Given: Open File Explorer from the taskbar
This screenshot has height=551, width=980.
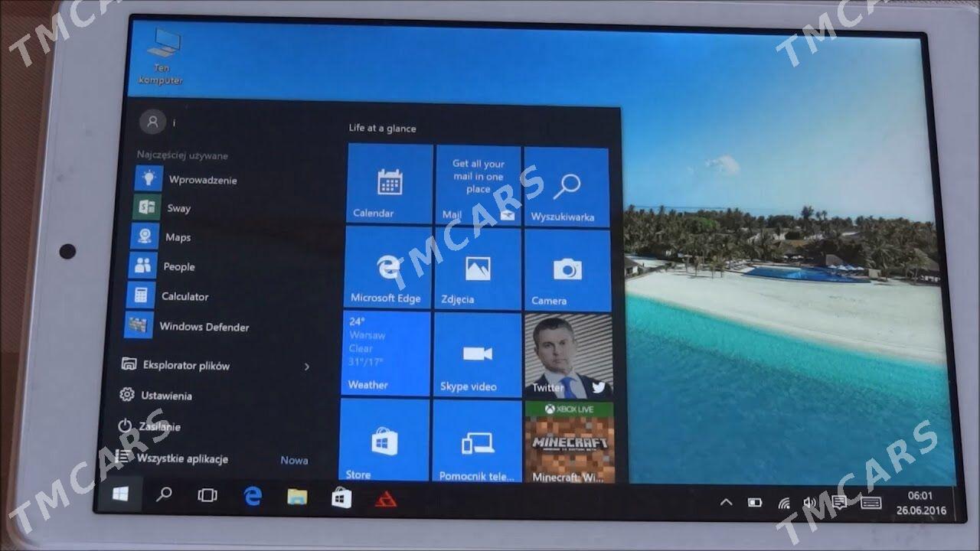Looking at the screenshot, I should coord(297,497).
